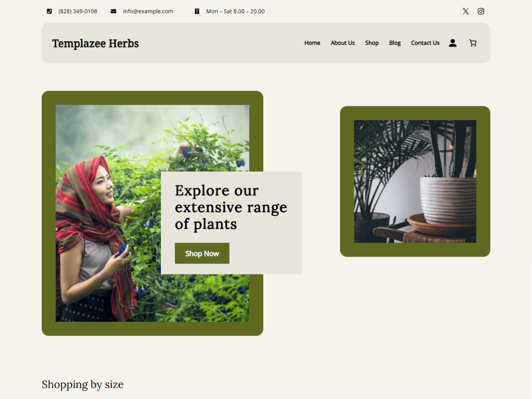Screen dimensions: 532x399
Task: Open the Instagram social icon
Action: pyautogui.click(x=481, y=12)
